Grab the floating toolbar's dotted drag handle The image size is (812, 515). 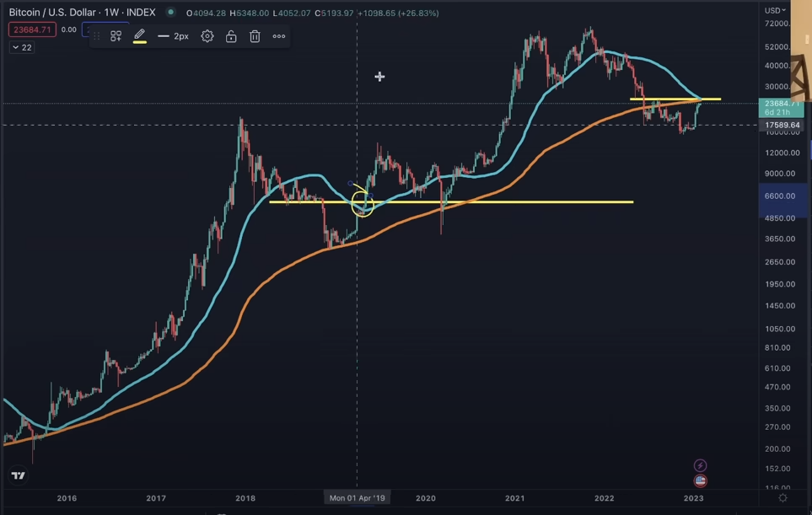[97, 36]
